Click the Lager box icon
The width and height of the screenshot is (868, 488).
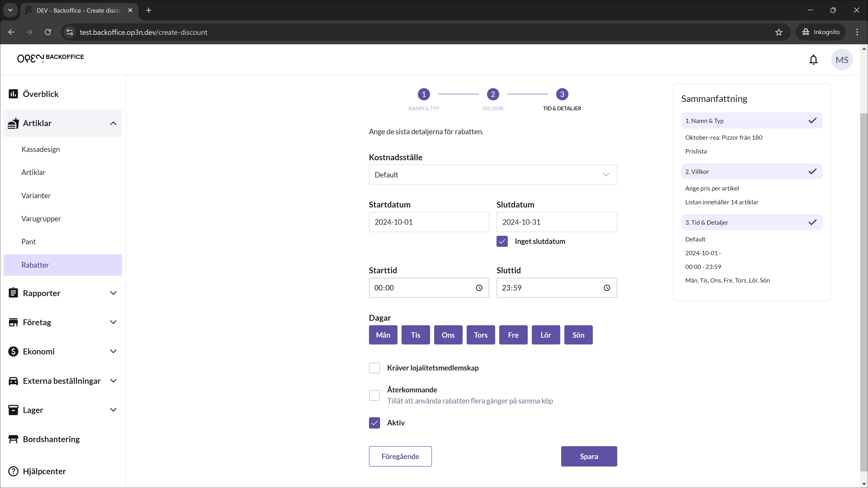[13, 410]
